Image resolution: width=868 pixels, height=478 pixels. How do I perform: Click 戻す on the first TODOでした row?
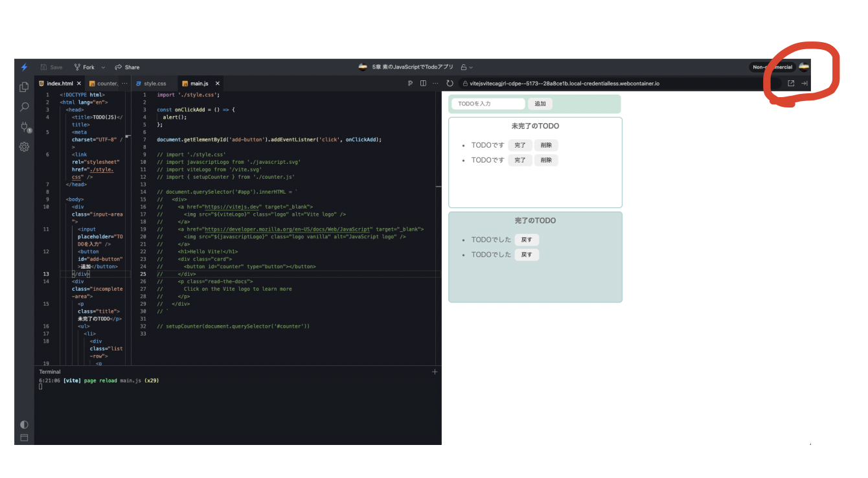(x=527, y=240)
